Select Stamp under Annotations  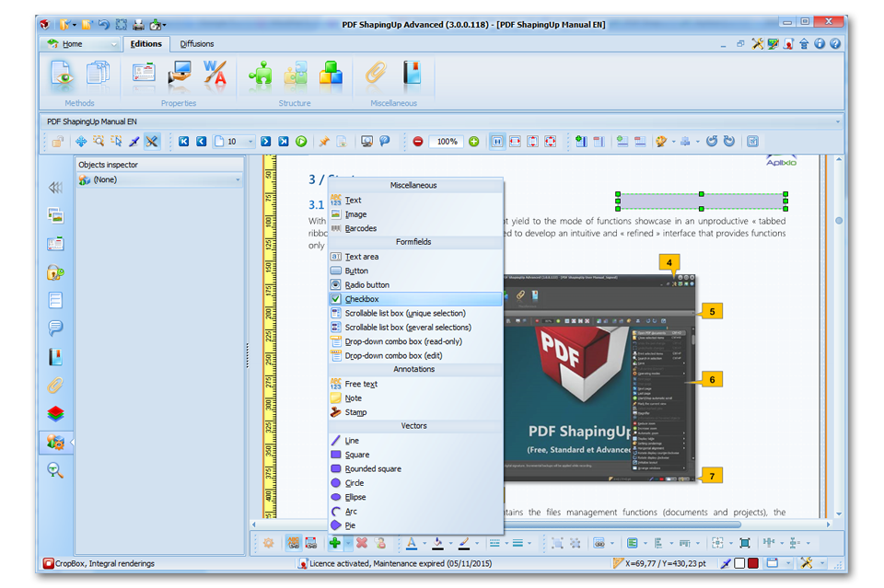pyautogui.click(x=415, y=412)
